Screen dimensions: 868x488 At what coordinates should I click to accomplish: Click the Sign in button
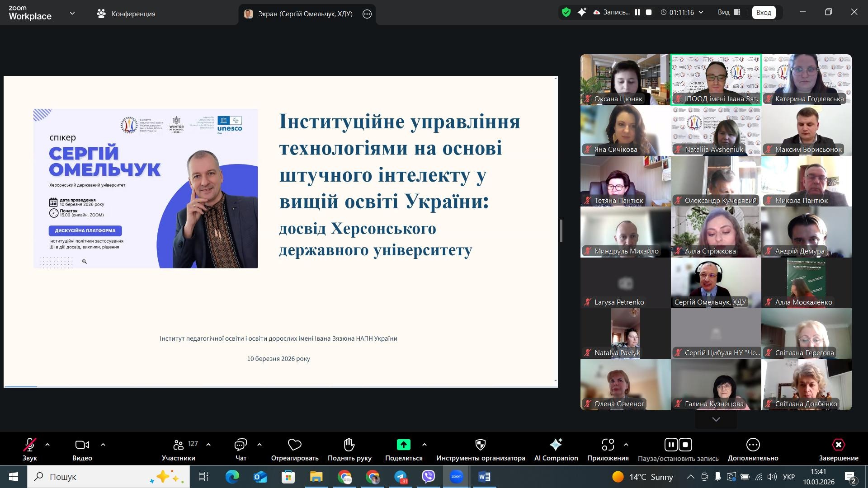point(764,13)
